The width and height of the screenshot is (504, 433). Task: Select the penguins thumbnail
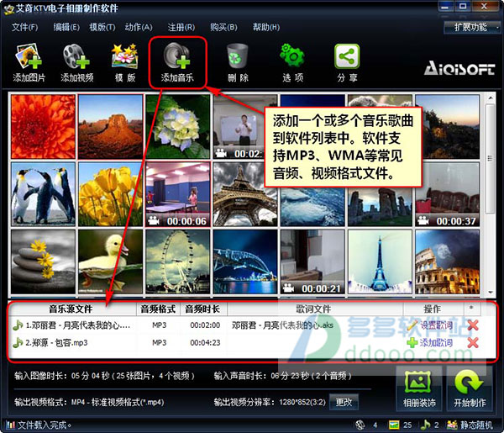[x=43, y=194]
